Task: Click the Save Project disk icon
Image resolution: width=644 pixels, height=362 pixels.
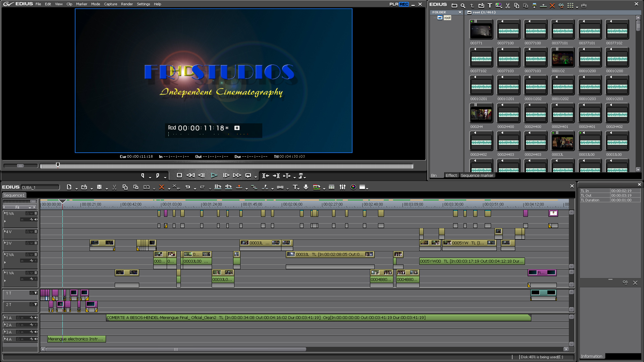Action: tap(99, 187)
